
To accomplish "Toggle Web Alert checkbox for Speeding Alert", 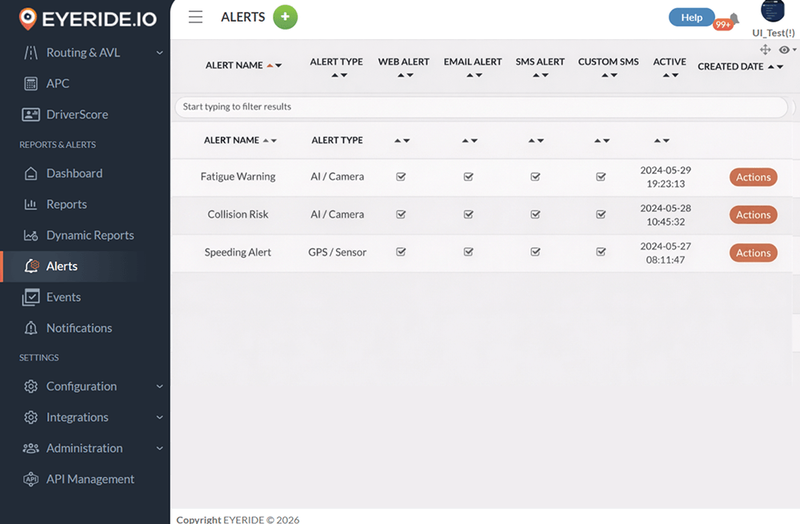I will (x=401, y=252).
